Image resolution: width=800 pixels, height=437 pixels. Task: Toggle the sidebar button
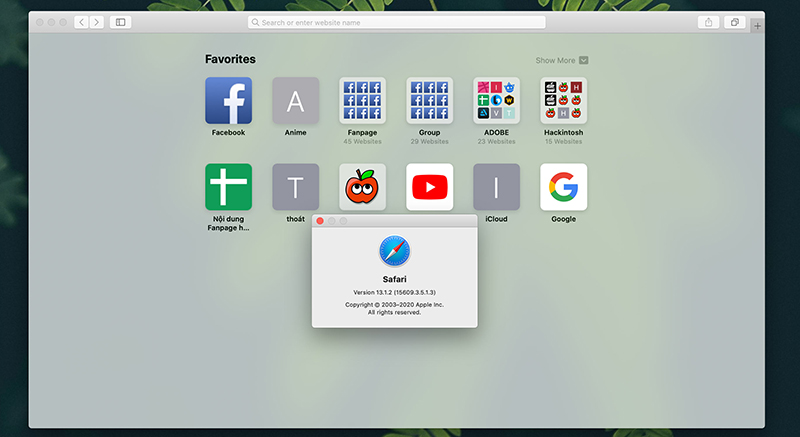120,22
